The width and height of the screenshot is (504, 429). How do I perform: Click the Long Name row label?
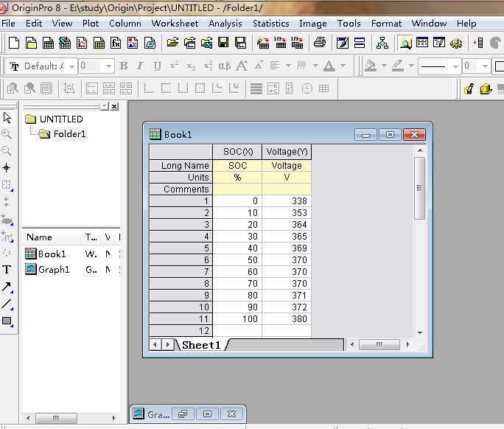pos(181,166)
